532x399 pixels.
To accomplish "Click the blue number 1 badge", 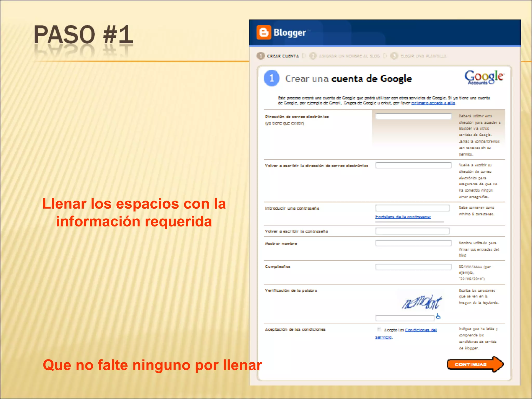I will (271, 78).
